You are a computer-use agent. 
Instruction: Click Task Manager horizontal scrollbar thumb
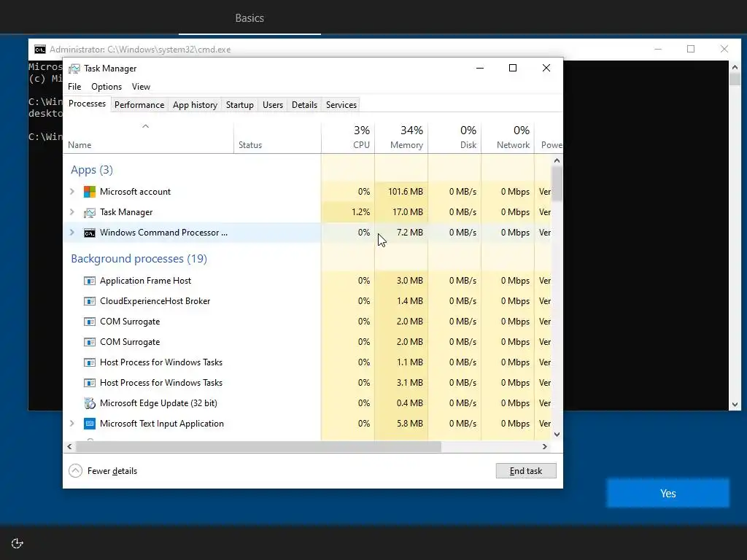(x=258, y=447)
